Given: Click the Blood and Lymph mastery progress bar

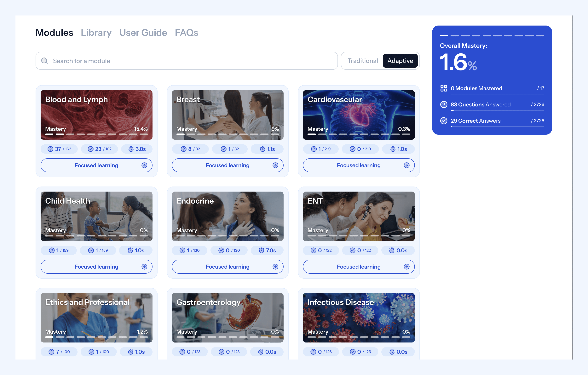Looking at the screenshot, I should click(96, 134).
